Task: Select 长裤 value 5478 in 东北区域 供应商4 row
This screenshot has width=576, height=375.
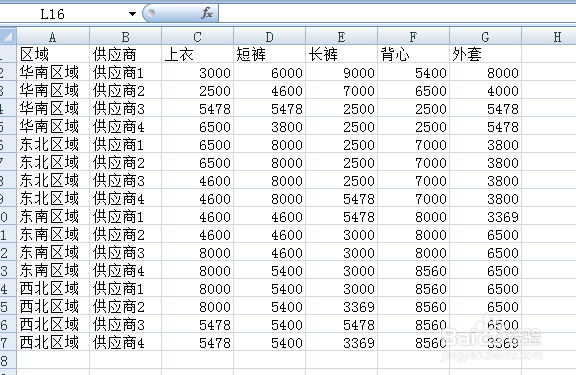Action: pos(341,198)
